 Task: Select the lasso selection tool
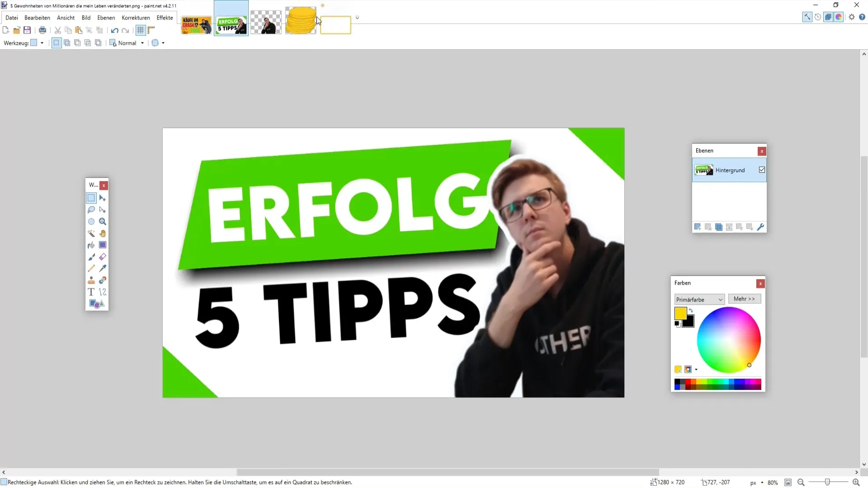[91, 210]
